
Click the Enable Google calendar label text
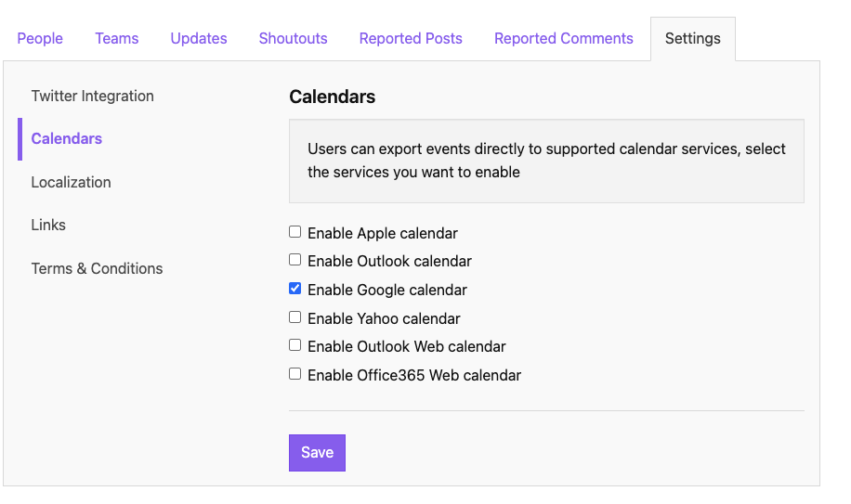pyautogui.click(x=387, y=290)
